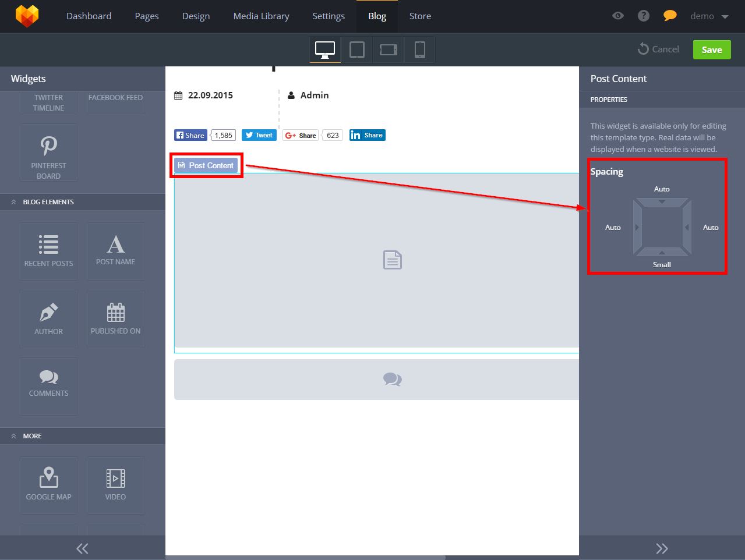Select the Twitter Timeline widget
This screenshot has width=745, height=560.
pyautogui.click(x=49, y=102)
